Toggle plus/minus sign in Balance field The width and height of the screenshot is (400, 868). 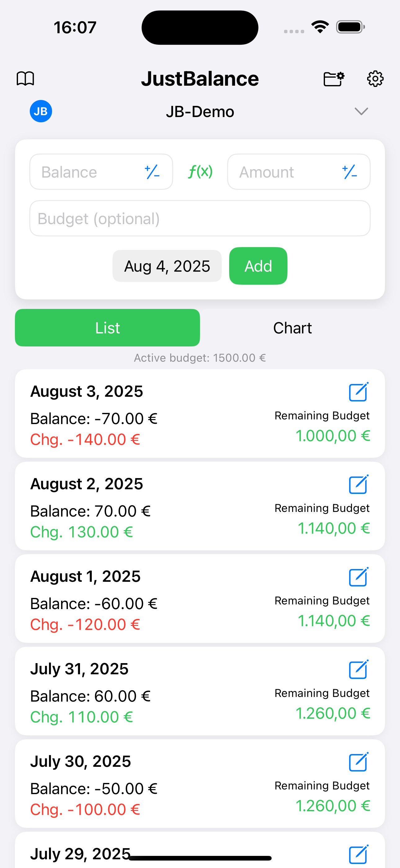152,172
